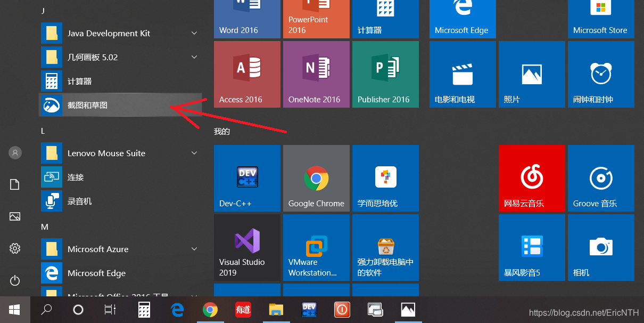The image size is (644, 323).
Task: Expand the Java Development Kit folder chevron
Action: 194,33
